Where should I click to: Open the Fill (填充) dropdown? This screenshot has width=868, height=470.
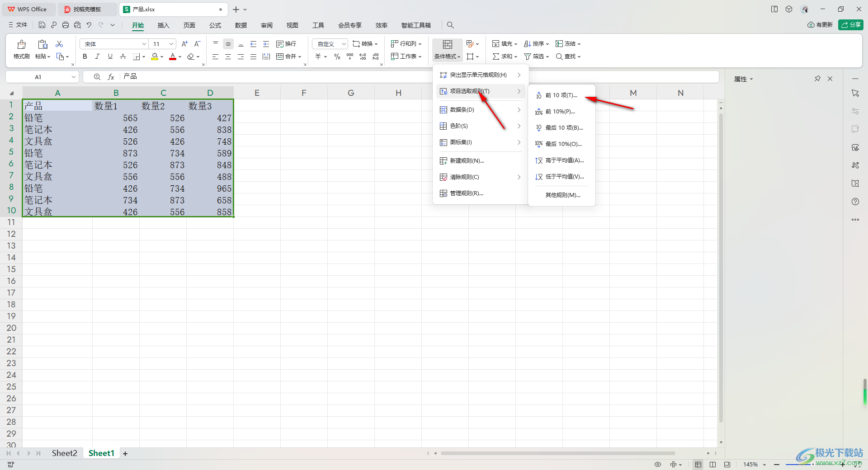coord(505,44)
